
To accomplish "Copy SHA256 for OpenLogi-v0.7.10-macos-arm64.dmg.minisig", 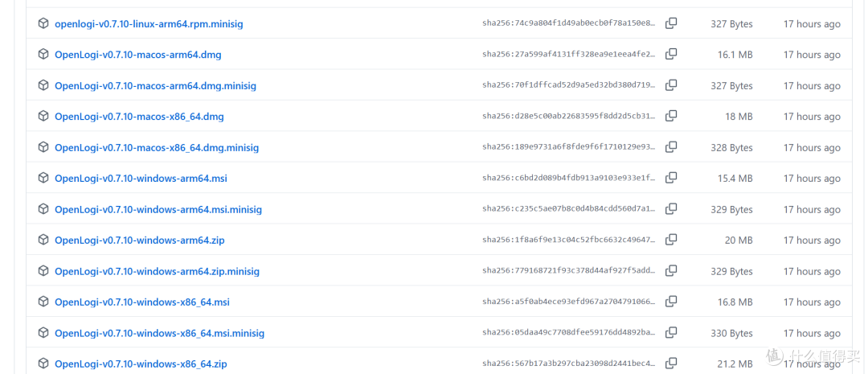I will 671,85.
